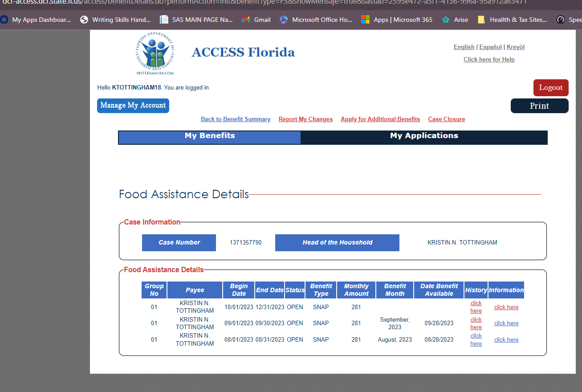The height and width of the screenshot is (392, 582).
Task: Open History link for the 08/01/2023 benefit row
Action: pyautogui.click(x=476, y=340)
